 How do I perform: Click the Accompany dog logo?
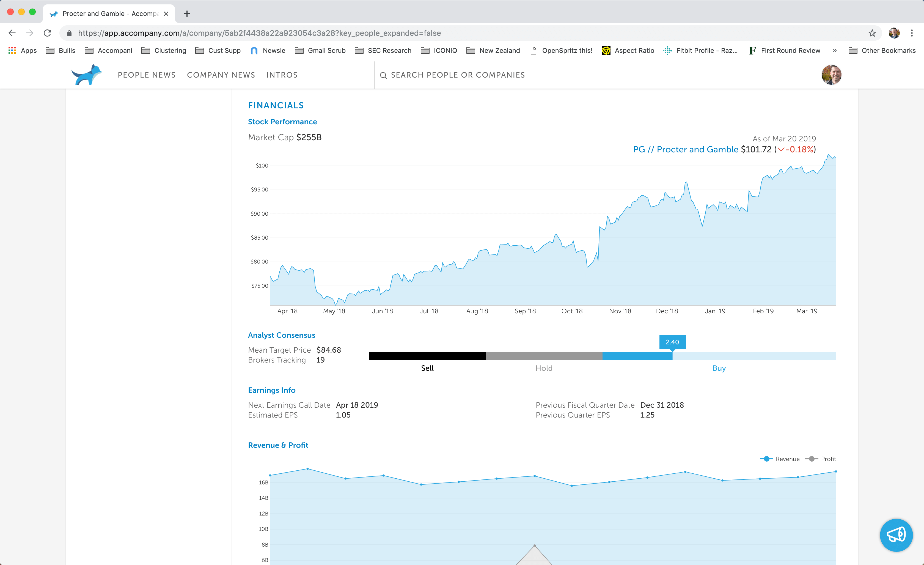86,75
